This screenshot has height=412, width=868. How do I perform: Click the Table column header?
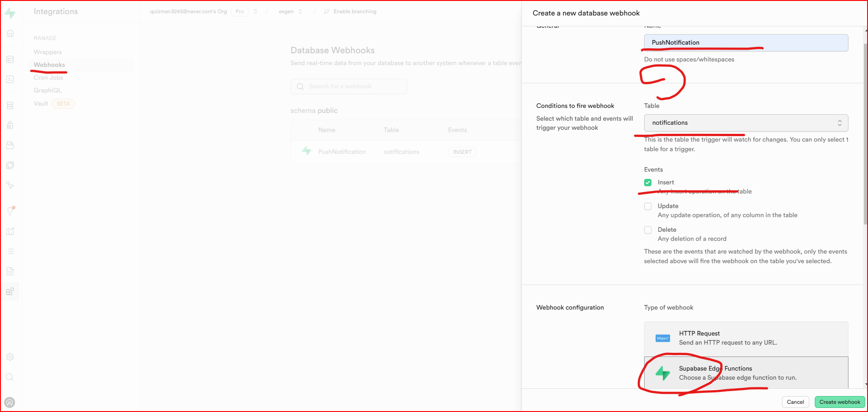[391, 130]
